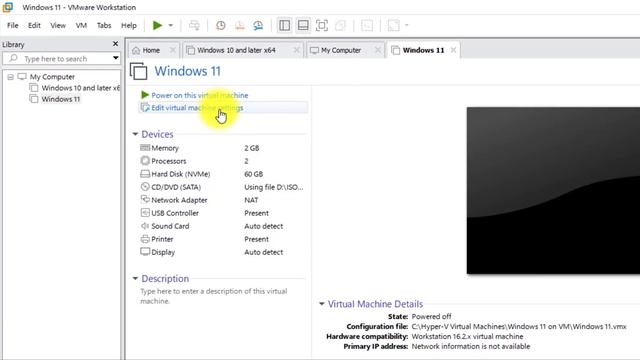Image resolution: width=640 pixels, height=360 pixels.
Task: Select Windows 10 and later x64 tree item
Action: coord(80,88)
